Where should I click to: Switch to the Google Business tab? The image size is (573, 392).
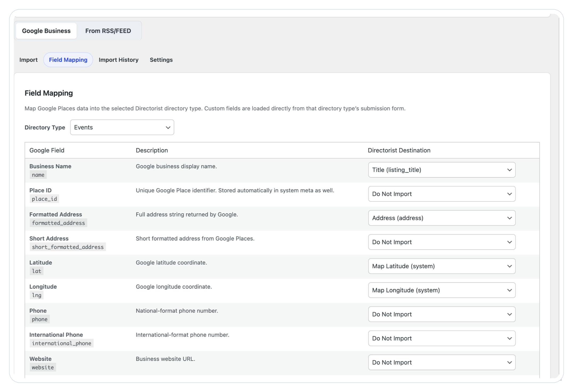click(x=46, y=31)
